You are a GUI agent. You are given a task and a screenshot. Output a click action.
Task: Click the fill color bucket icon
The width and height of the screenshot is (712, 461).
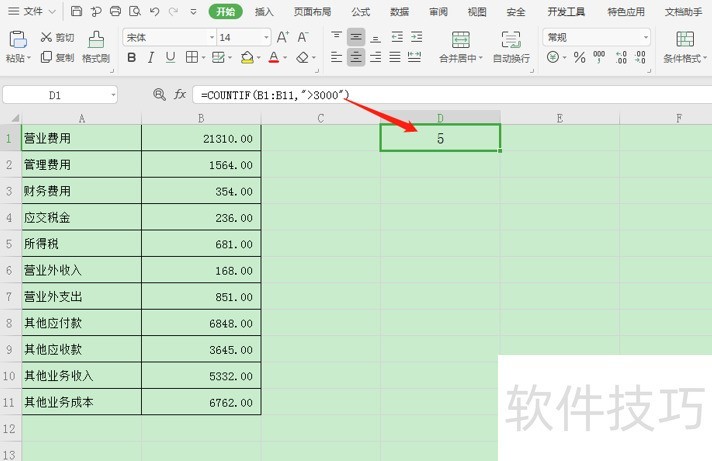247,57
